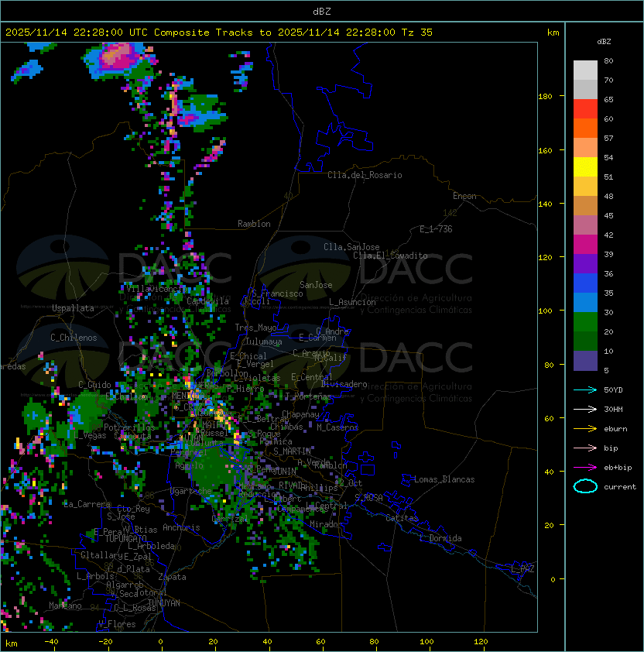Click the dBZ heading above color scale

tap(604, 42)
